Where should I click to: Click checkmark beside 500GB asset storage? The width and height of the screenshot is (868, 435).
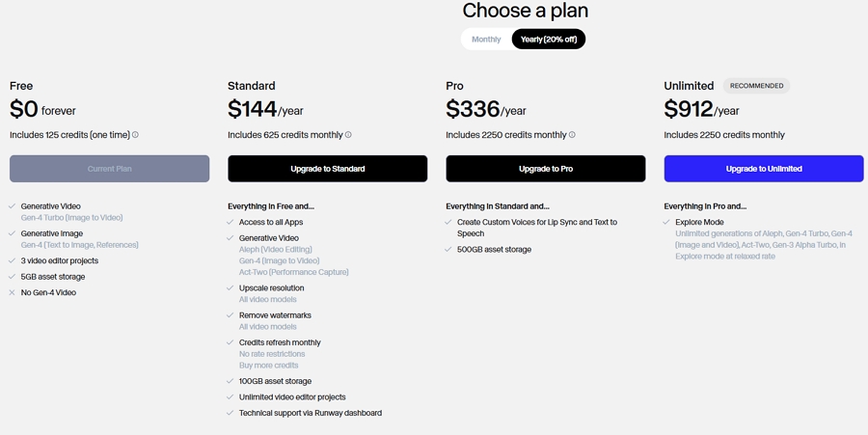448,250
